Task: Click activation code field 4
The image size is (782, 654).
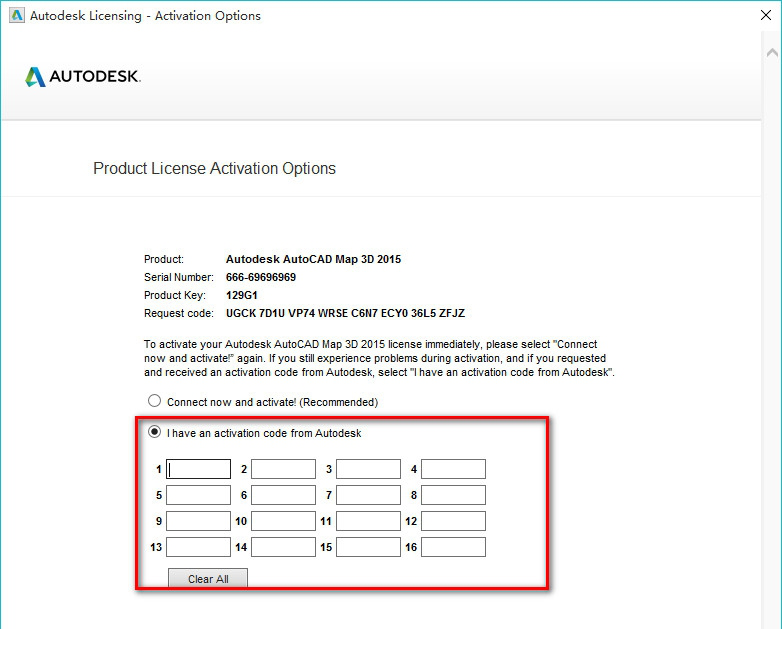Action: coord(453,469)
